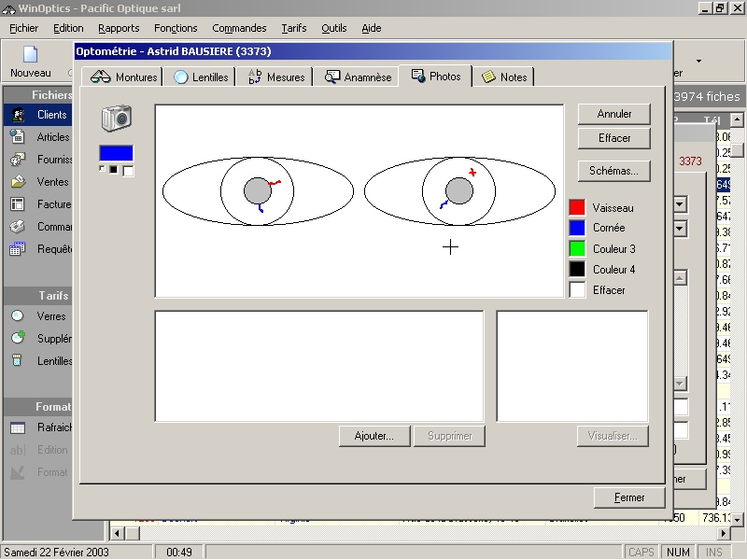Select the green Couleur 3 swatch
Image resolution: width=747 pixels, height=560 pixels.
[x=577, y=249]
